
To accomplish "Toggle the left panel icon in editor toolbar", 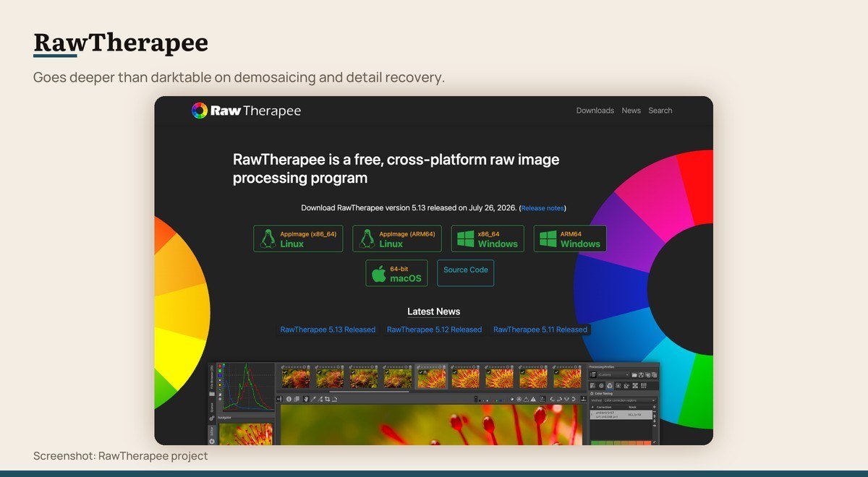I will point(279,399).
